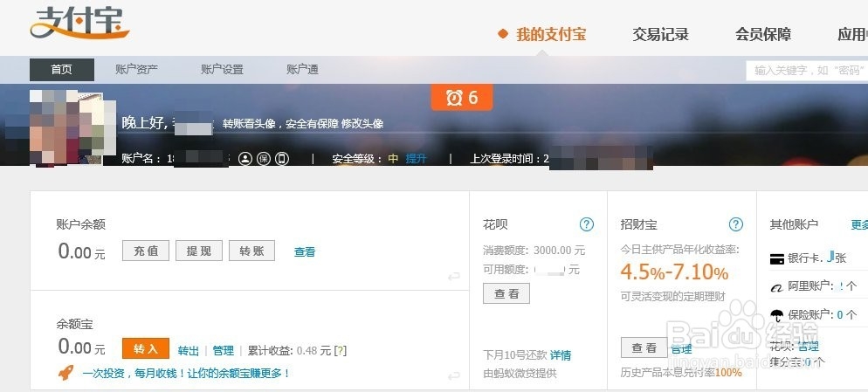Click the bank card (银行卡) icon
Image resolution: width=868 pixels, height=392 pixels.
[x=776, y=258]
